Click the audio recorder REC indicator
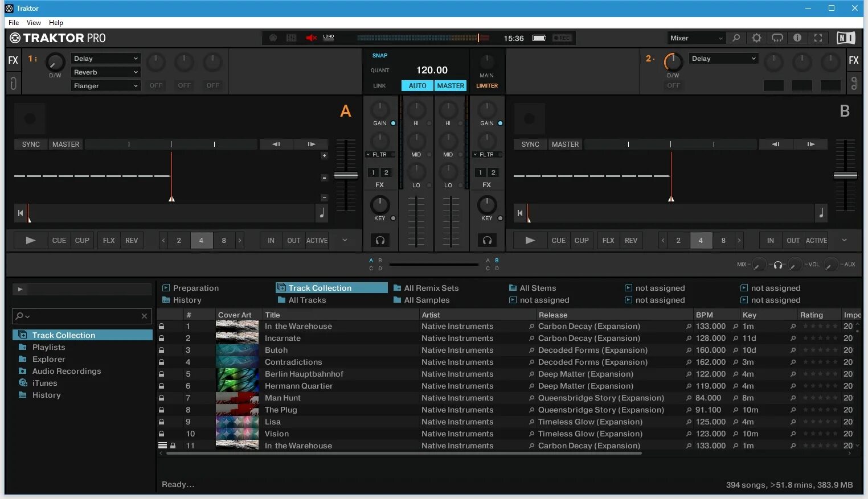Image resolution: width=868 pixels, height=499 pixels. [562, 38]
